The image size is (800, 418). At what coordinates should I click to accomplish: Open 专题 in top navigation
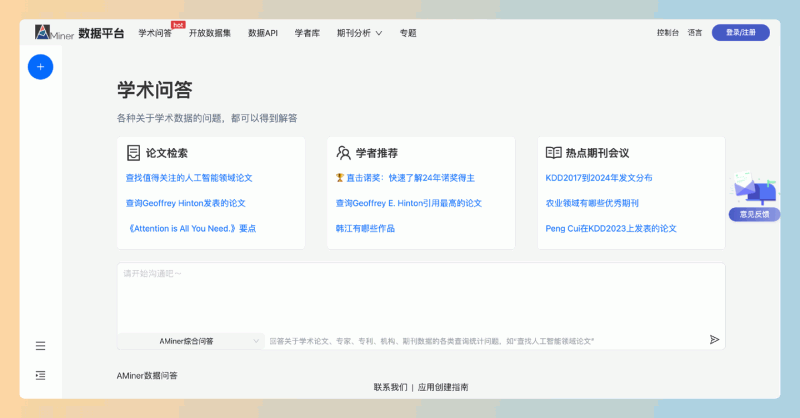(408, 33)
